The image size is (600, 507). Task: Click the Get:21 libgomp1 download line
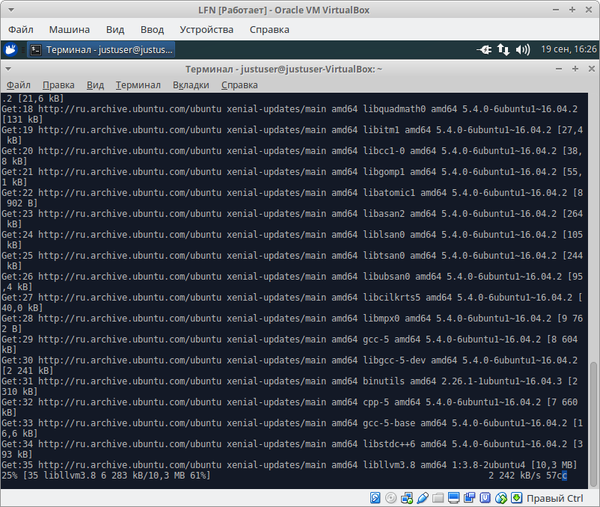292,177
